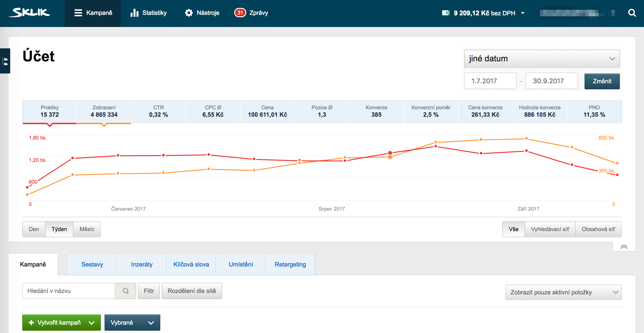
Task: Open the search magnifier in top bar
Action: pyautogui.click(x=632, y=13)
